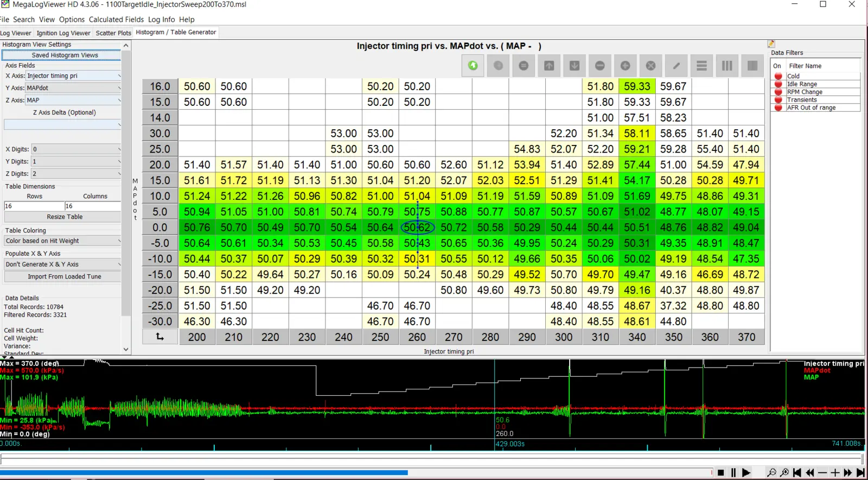The height and width of the screenshot is (480, 868).
Task: Open the Calculated Fields menu
Action: click(x=116, y=20)
